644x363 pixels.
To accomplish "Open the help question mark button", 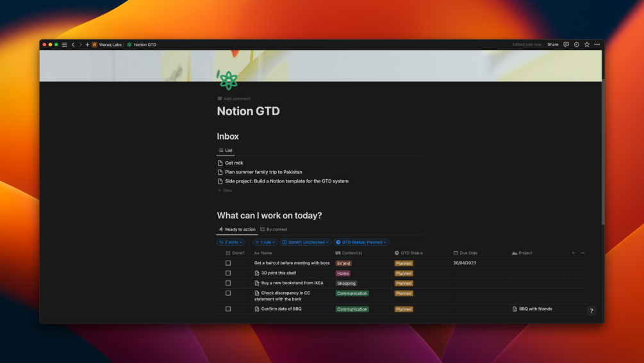I will (x=591, y=311).
